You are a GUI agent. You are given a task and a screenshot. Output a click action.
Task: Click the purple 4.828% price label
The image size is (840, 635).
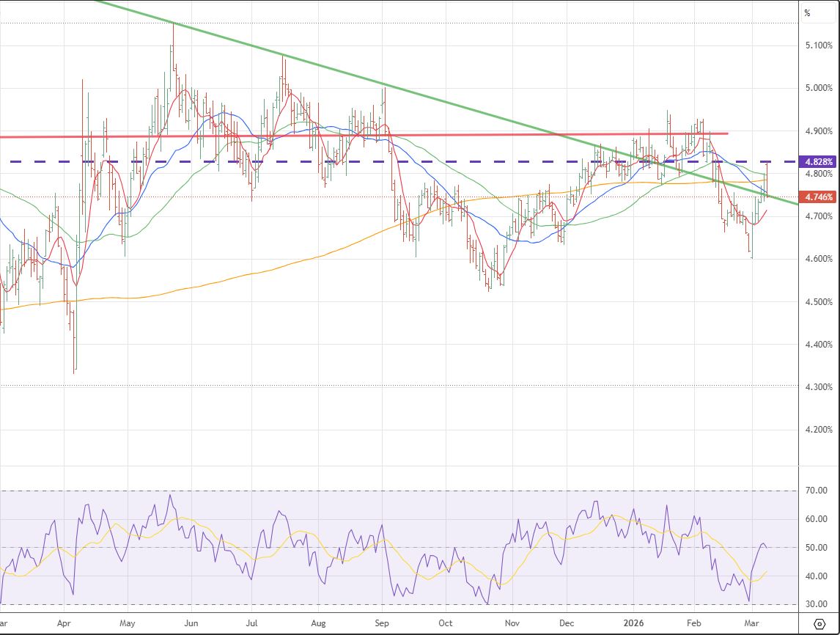point(819,161)
